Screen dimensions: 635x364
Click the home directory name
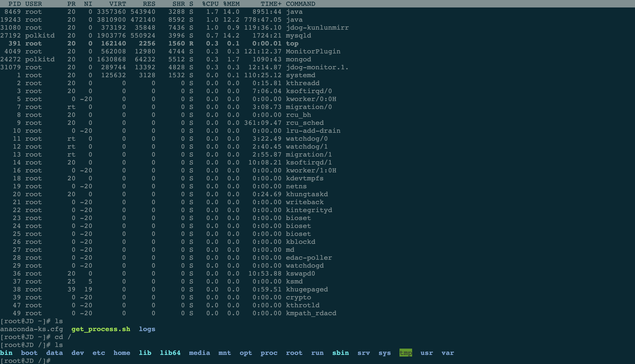coord(122,353)
